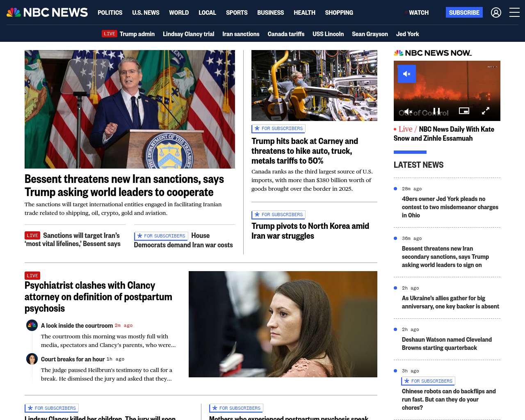Open the user account profile icon
Viewport: 525px width, 420px height.
click(x=496, y=13)
